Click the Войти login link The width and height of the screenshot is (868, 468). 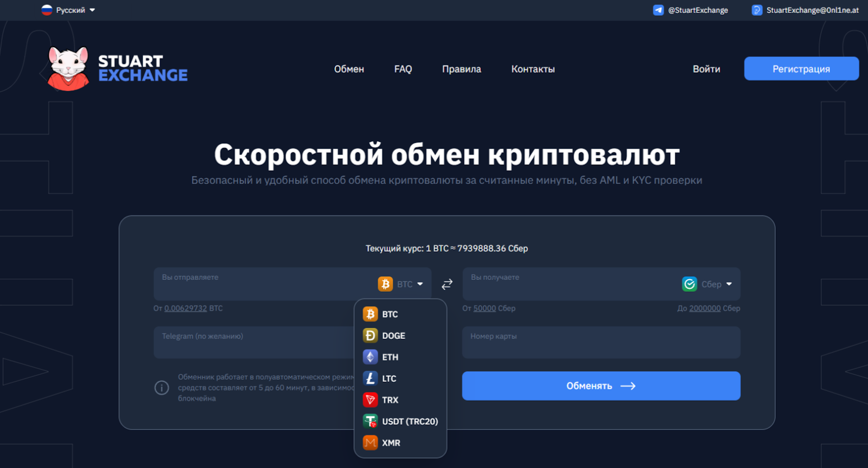pos(706,69)
